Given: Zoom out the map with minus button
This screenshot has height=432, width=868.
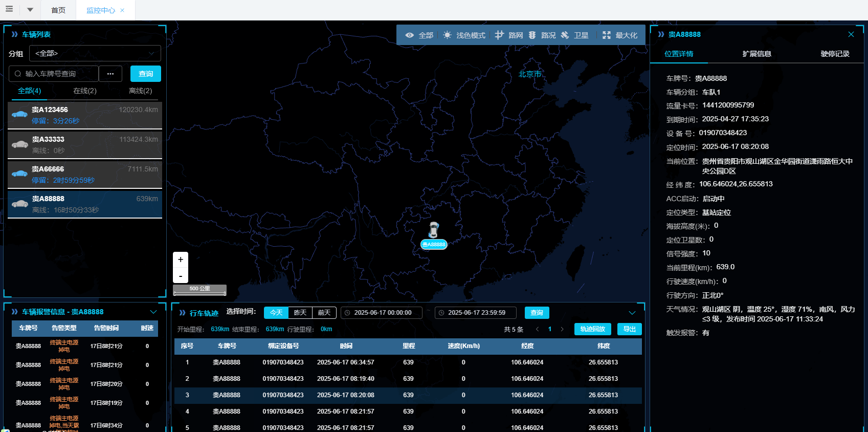Looking at the screenshot, I should [x=181, y=276].
